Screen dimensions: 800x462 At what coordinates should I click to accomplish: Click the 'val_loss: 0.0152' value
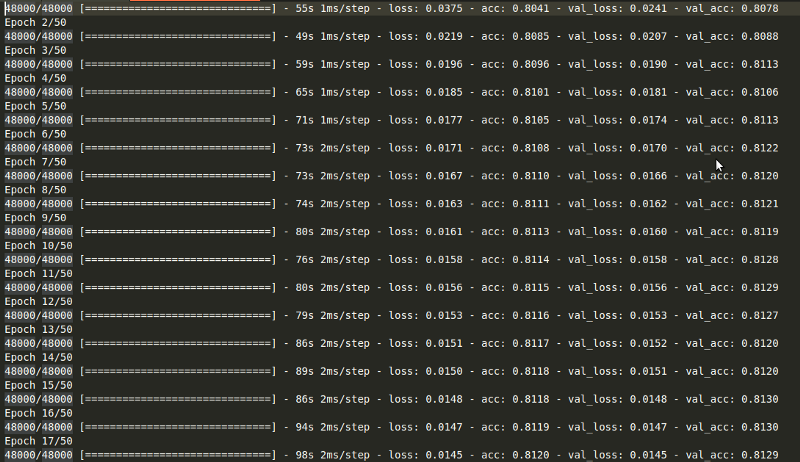pos(617,343)
